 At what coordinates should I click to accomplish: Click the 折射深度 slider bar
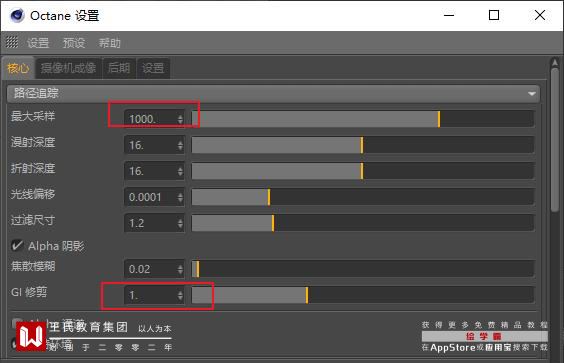click(363, 171)
